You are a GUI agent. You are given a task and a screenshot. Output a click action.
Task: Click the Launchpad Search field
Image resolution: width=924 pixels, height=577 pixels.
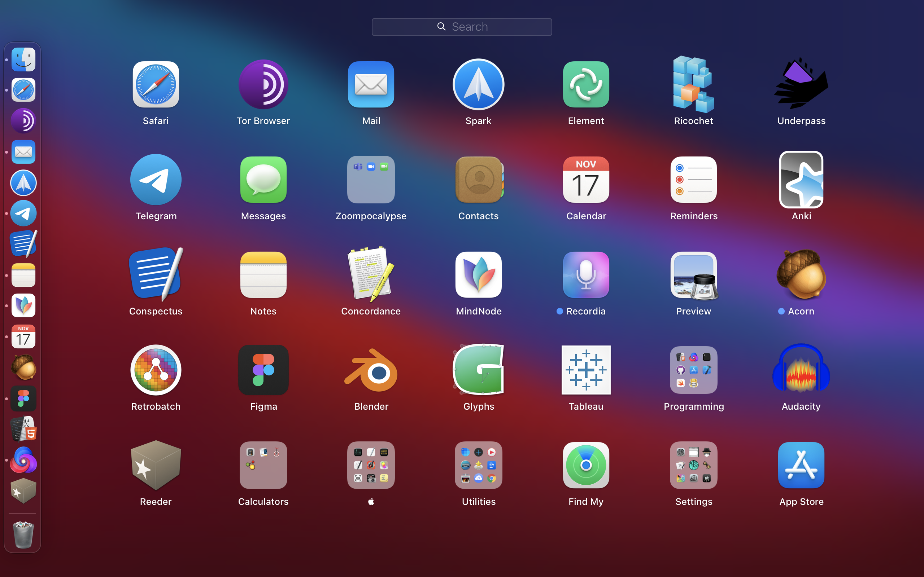click(462, 27)
